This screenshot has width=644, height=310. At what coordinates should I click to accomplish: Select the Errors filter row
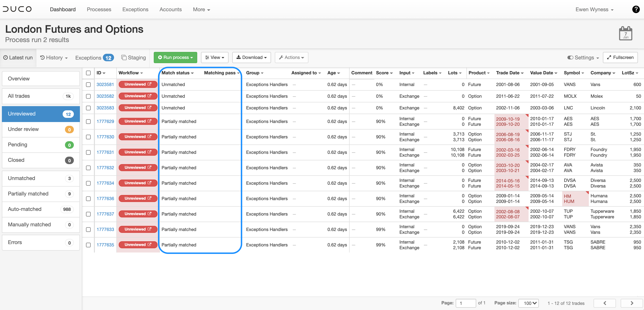(41, 242)
